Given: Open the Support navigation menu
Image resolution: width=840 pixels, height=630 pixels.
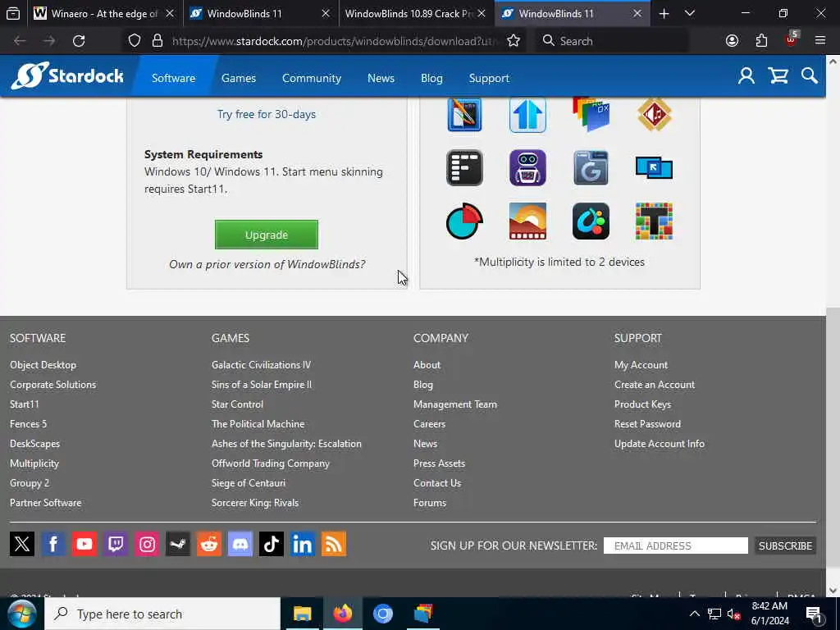Looking at the screenshot, I should click(x=489, y=78).
